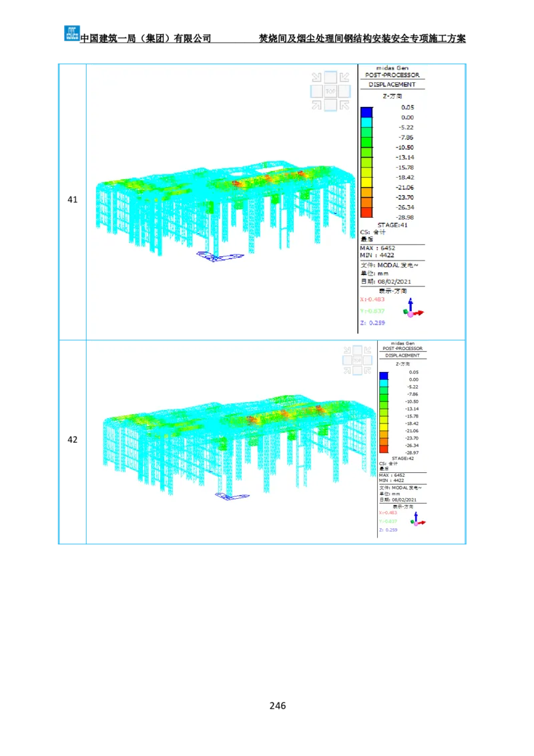
Task: Select red -28.98 swatch in upper legend
Action: [366, 212]
